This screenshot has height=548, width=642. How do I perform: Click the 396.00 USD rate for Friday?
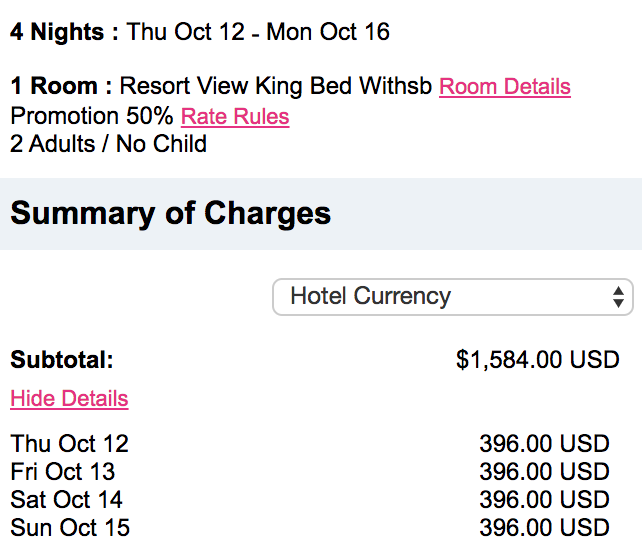(x=544, y=472)
